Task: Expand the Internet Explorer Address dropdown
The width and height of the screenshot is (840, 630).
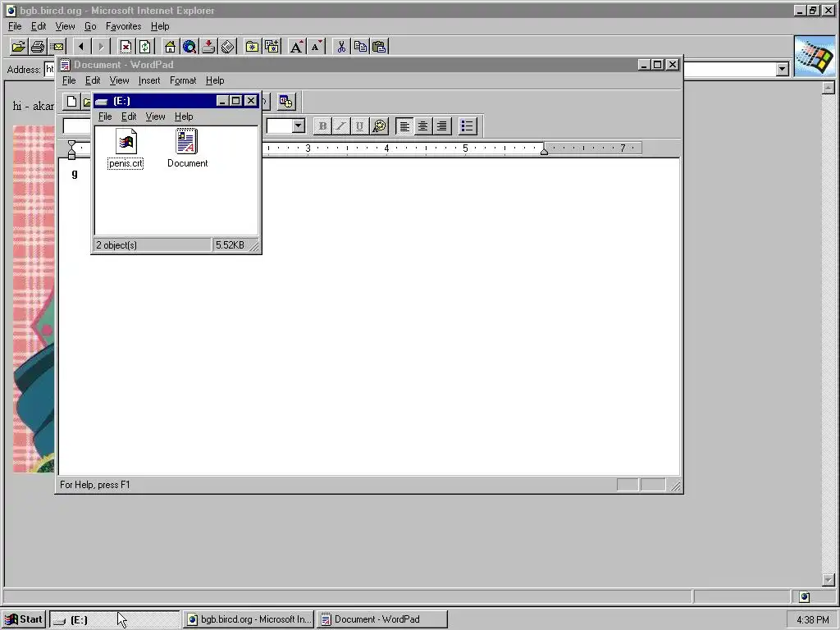Action: point(782,69)
